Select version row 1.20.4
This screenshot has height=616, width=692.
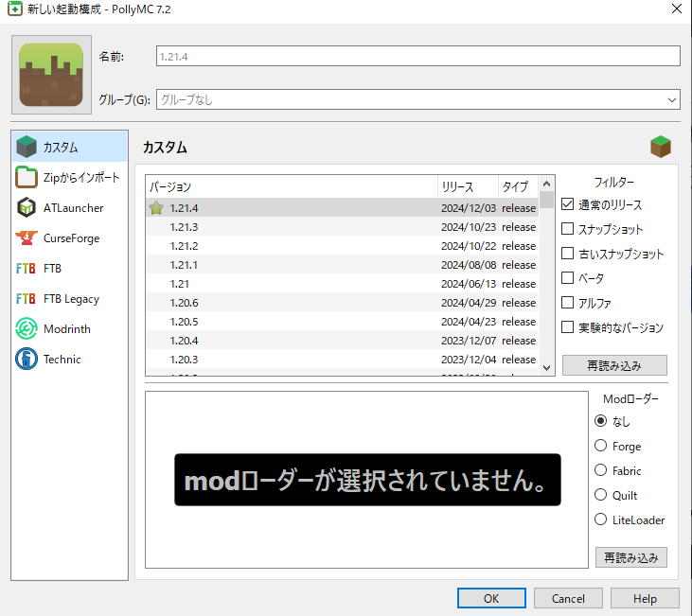(342, 341)
